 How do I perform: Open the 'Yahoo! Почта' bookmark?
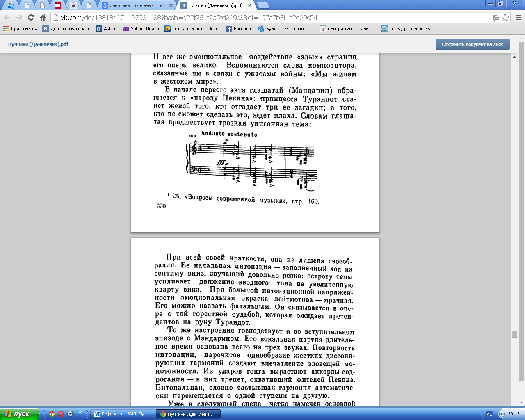click(141, 29)
